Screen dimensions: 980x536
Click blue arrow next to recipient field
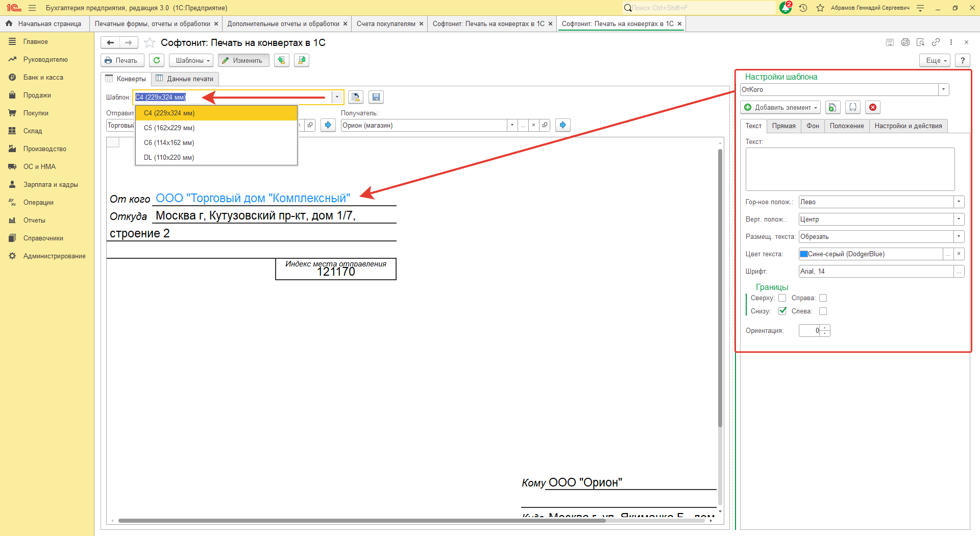tap(562, 125)
